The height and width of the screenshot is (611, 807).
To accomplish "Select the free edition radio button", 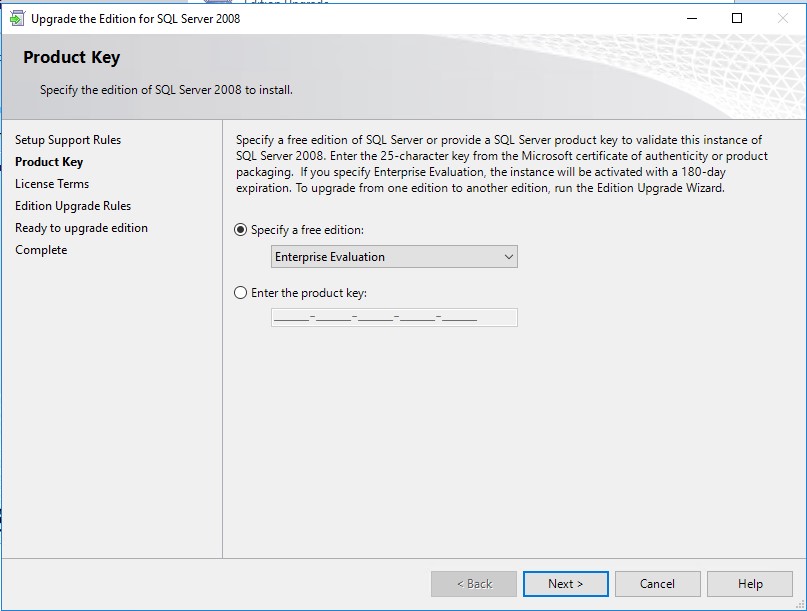I will point(240,230).
